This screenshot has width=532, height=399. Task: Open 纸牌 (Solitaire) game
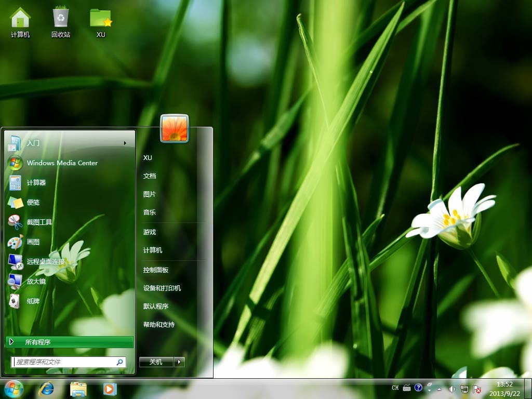[33, 301]
